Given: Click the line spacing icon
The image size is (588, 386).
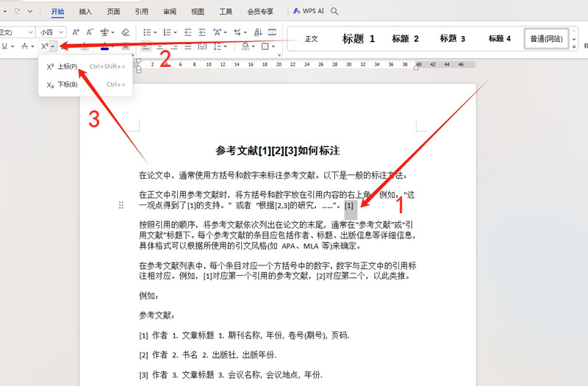Looking at the screenshot, I should click(x=217, y=46).
